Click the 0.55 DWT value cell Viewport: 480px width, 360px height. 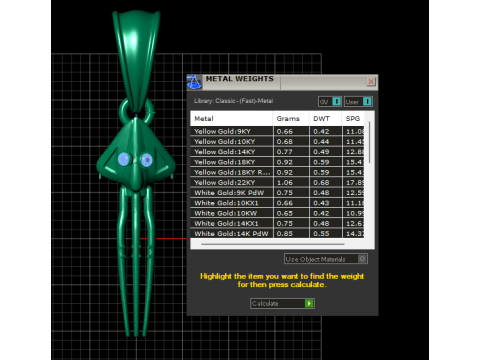pyautogui.click(x=326, y=234)
